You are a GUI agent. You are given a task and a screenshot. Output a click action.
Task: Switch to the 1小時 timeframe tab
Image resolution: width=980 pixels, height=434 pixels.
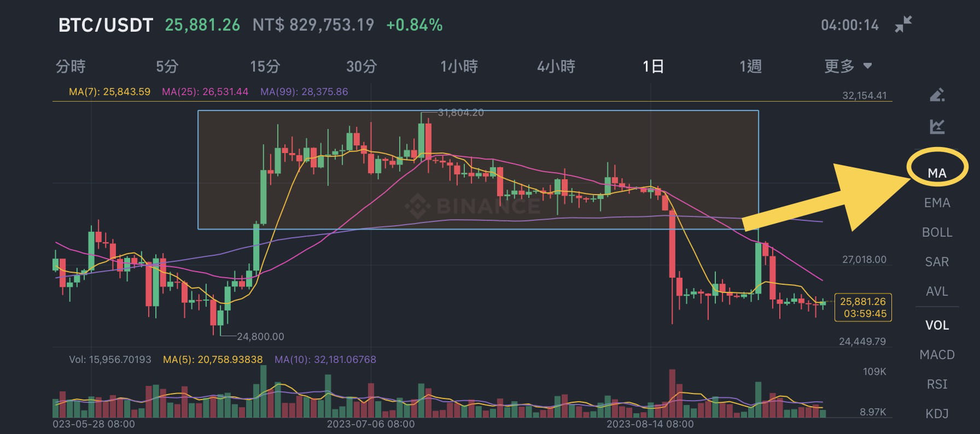[459, 66]
